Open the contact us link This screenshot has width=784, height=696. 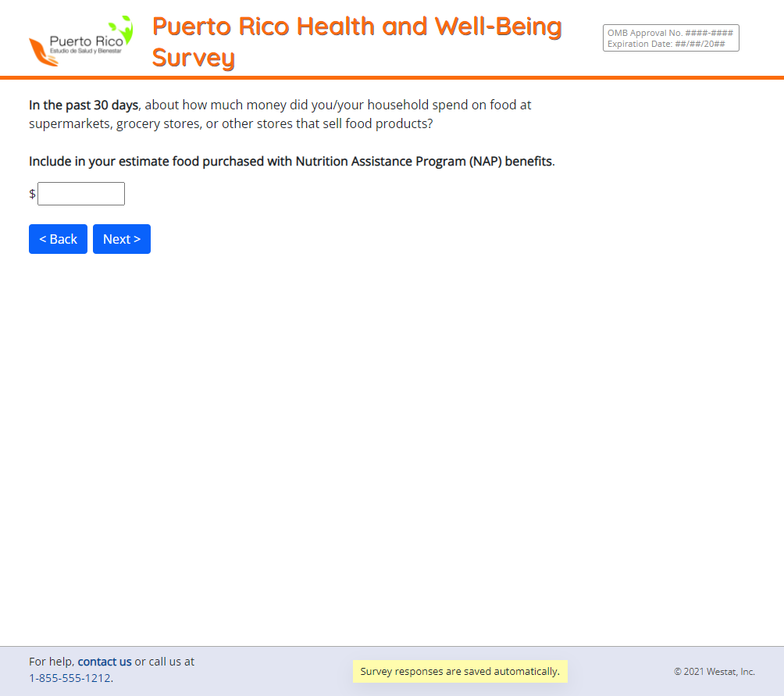(x=105, y=662)
